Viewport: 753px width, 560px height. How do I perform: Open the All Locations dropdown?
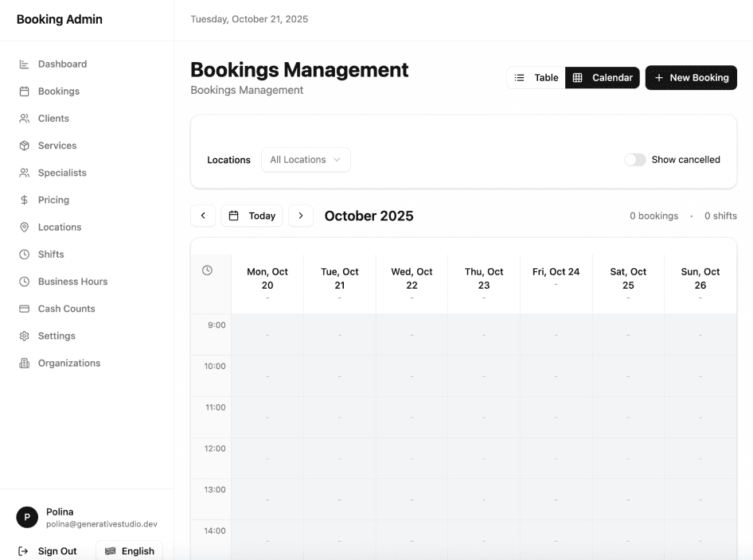click(x=306, y=159)
